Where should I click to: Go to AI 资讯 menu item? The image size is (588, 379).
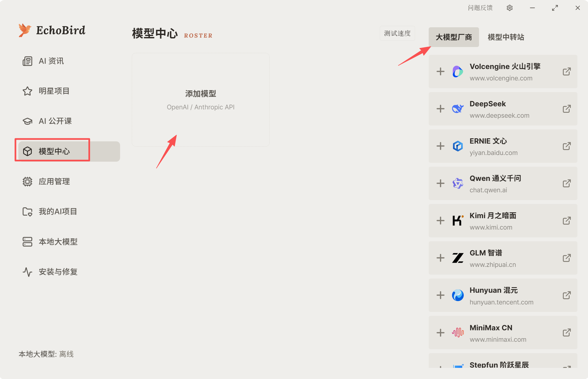70,61
